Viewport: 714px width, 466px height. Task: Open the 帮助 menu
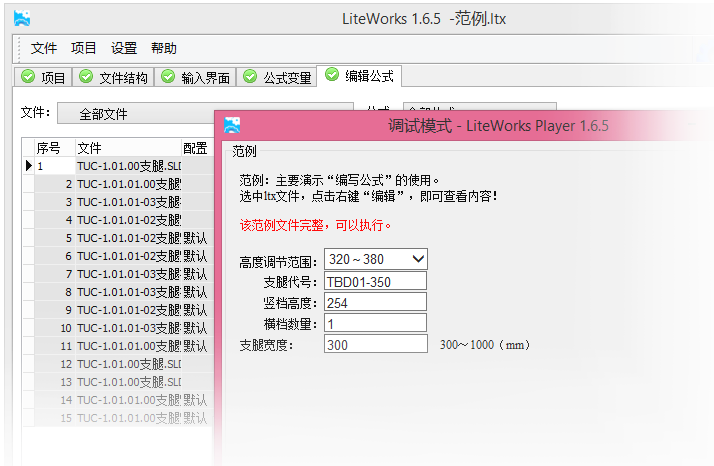click(x=164, y=48)
